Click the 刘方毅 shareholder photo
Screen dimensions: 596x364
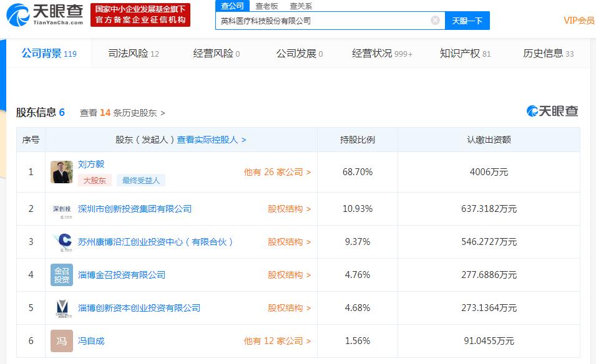coord(62,172)
